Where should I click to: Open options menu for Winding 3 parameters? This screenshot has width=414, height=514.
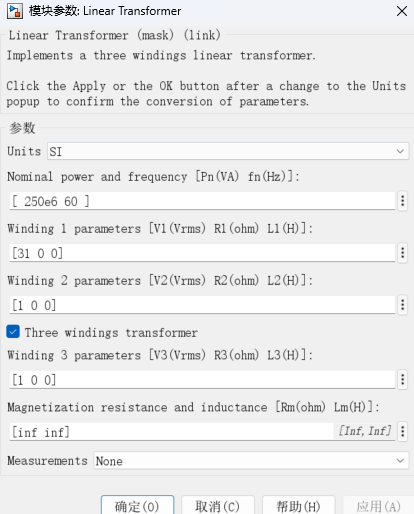click(403, 379)
